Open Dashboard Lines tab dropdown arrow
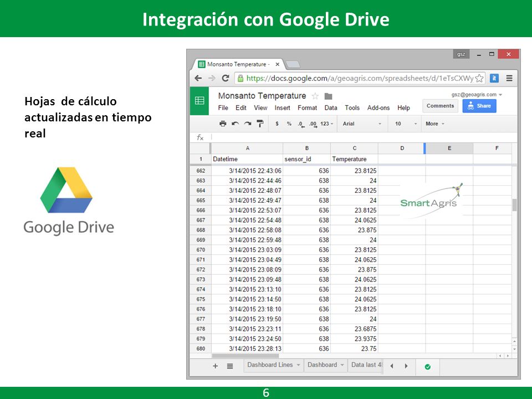This screenshot has width=532, height=399. coord(298,365)
